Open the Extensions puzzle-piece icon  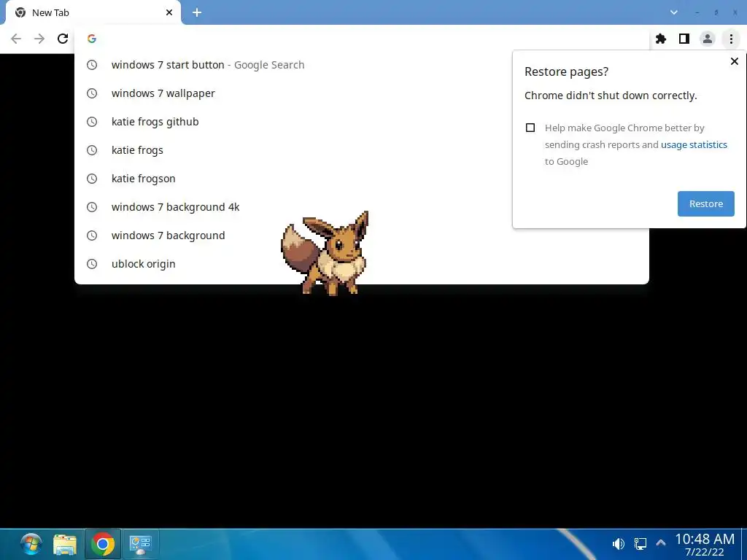(661, 39)
